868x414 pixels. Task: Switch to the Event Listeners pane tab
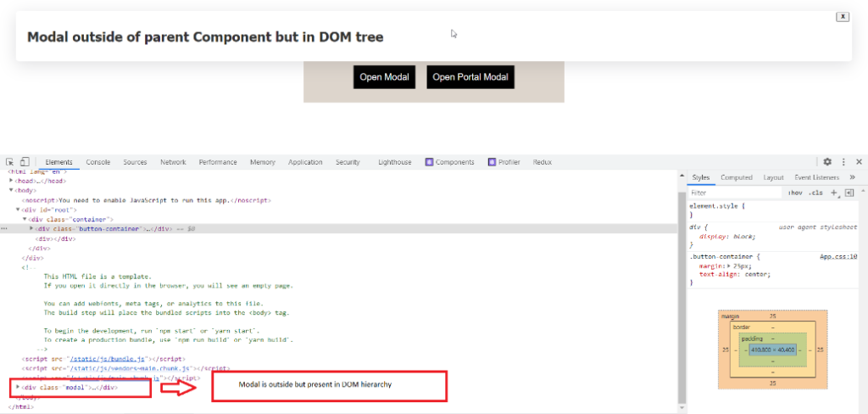[816, 177]
